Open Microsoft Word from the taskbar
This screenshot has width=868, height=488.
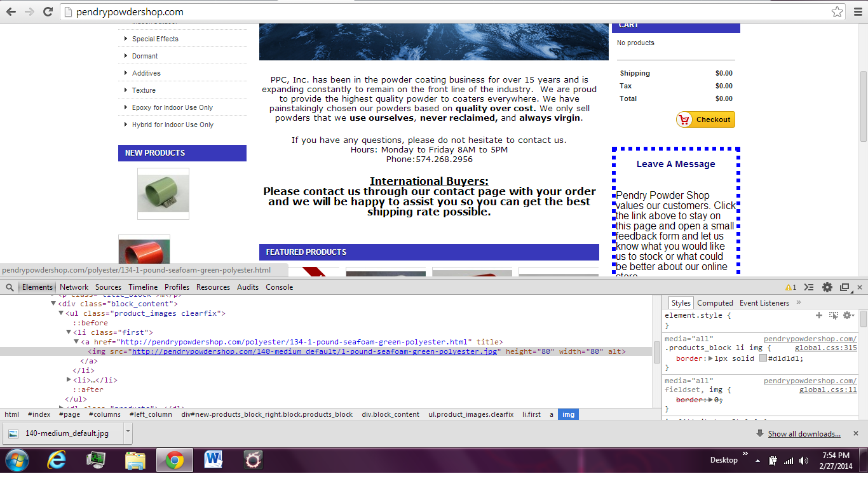tap(214, 460)
